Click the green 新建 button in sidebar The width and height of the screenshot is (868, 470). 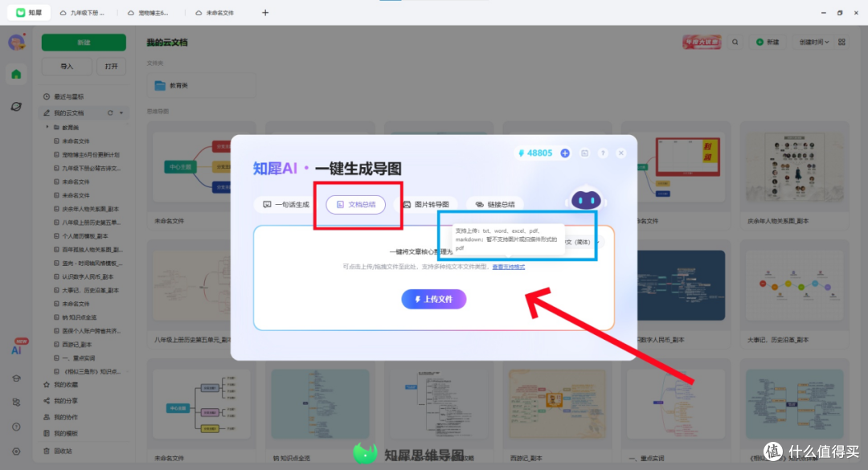(x=84, y=42)
